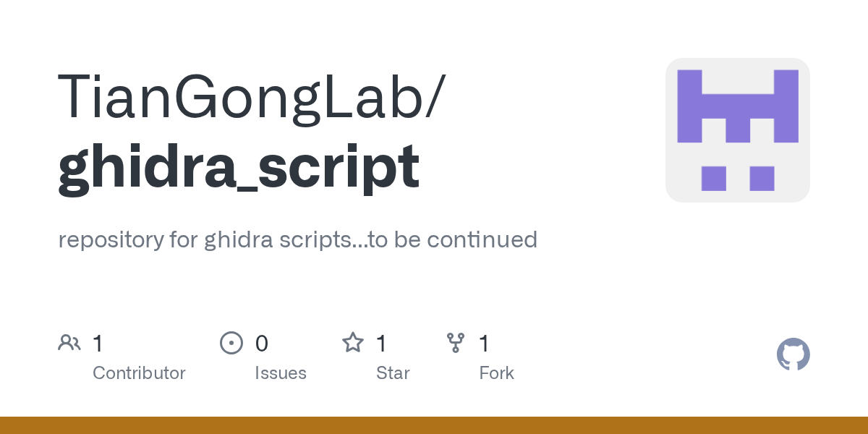Select the Star label

(x=393, y=373)
